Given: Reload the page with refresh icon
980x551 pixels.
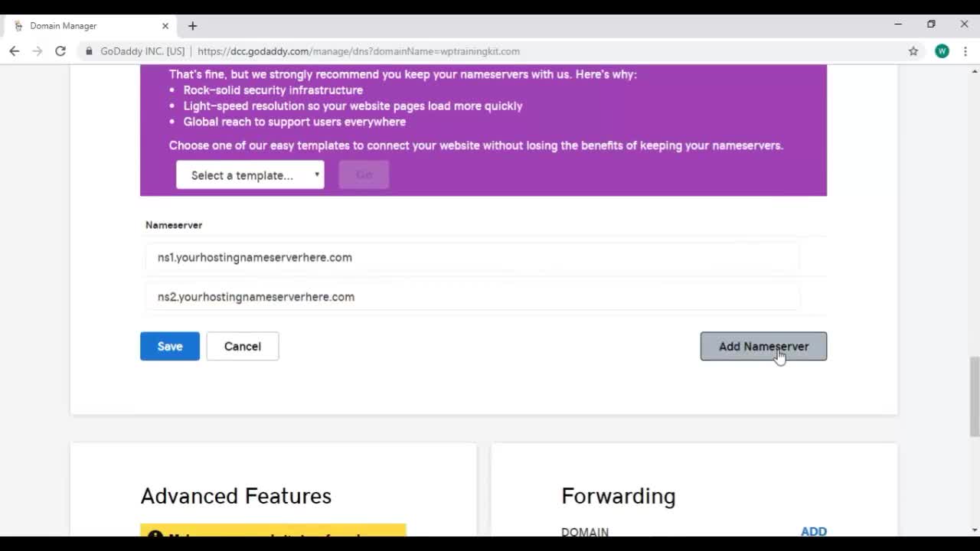Looking at the screenshot, I should [60, 51].
